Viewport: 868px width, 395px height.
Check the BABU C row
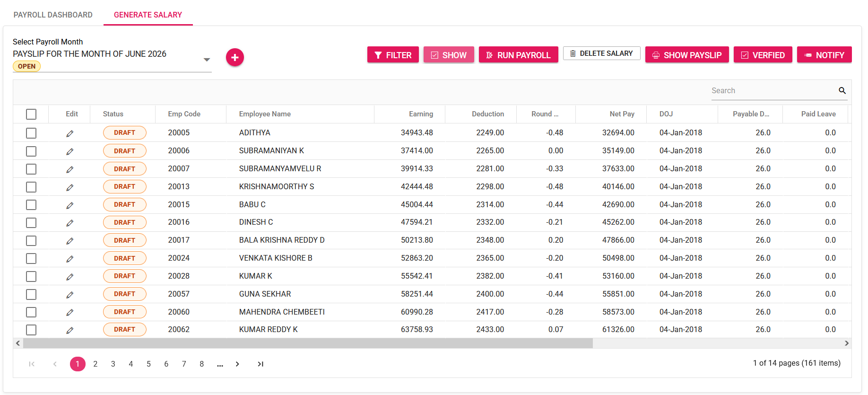31,205
